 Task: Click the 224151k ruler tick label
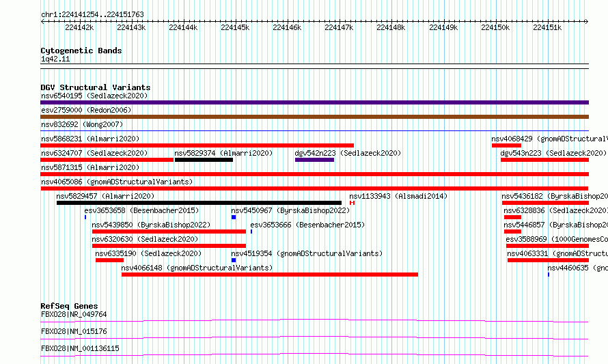click(x=547, y=27)
